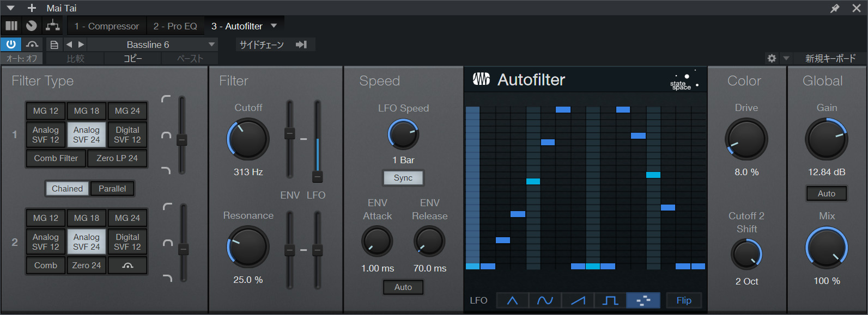
Task: Click the Cutoff knob
Action: tap(248, 139)
